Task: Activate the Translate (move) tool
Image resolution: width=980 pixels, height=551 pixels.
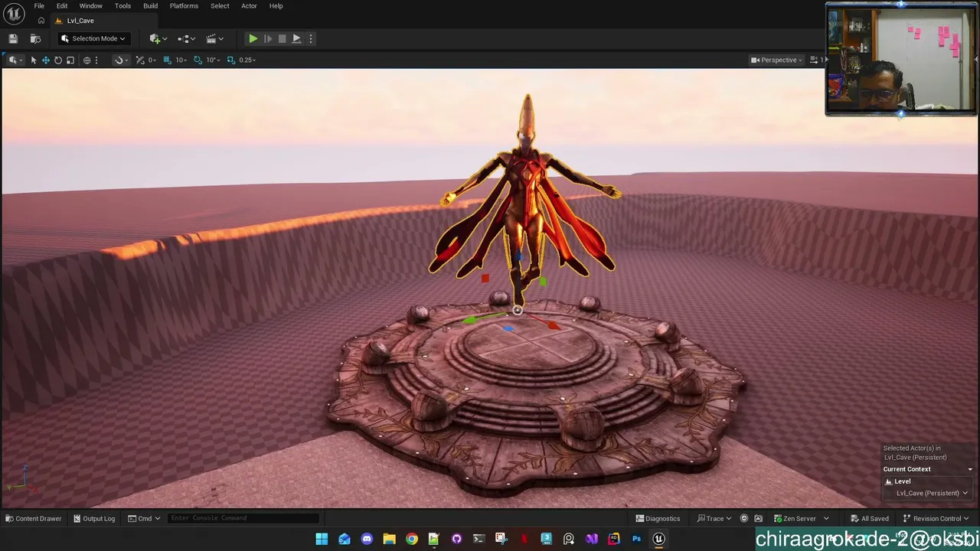Action: pyautogui.click(x=46, y=60)
